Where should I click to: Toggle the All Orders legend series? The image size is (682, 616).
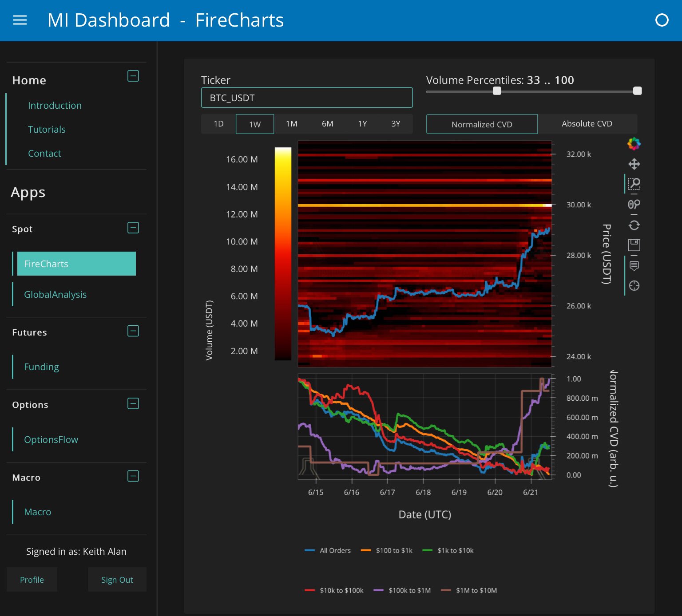tap(328, 550)
